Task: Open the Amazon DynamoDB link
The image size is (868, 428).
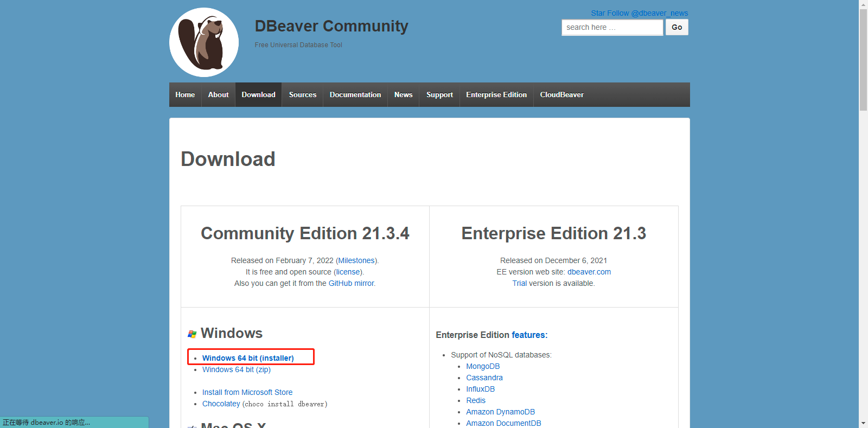Action: tap(501, 412)
